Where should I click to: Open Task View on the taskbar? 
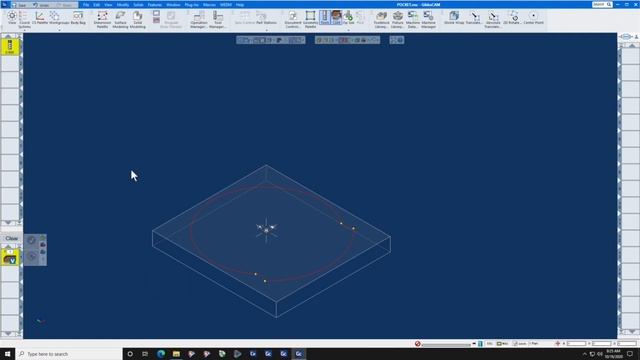(x=145, y=354)
